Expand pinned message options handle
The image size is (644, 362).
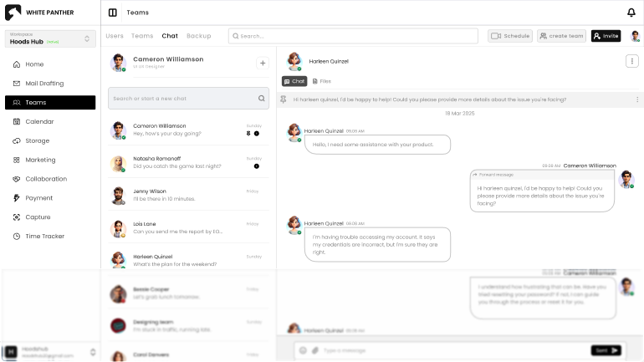pyautogui.click(x=638, y=99)
